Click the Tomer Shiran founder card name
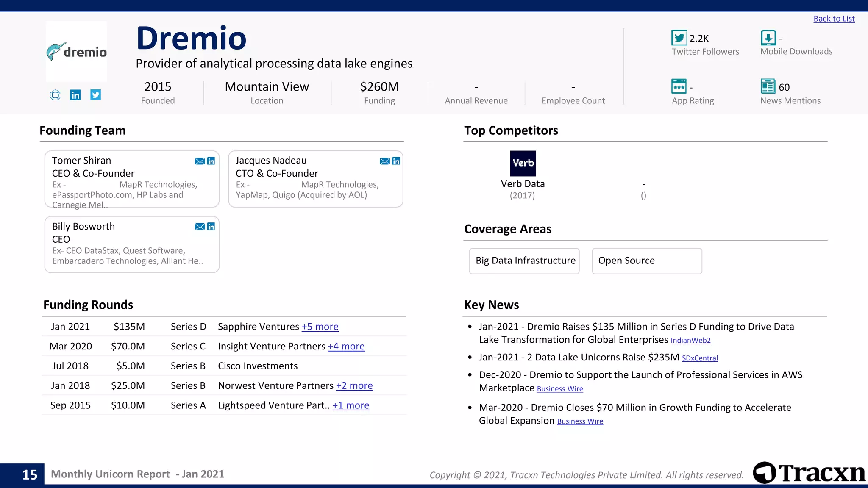The width and height of the screenshot is (868, 488). tap(81, 161)
